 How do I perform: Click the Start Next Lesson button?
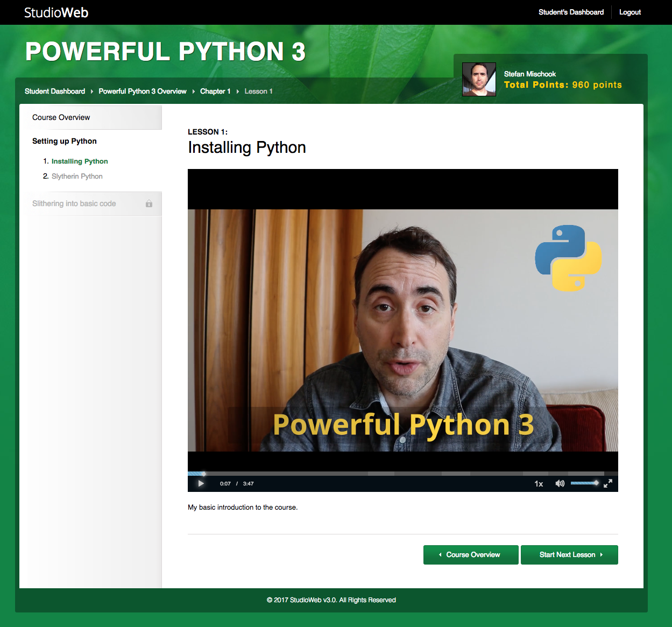pos(569,554)
